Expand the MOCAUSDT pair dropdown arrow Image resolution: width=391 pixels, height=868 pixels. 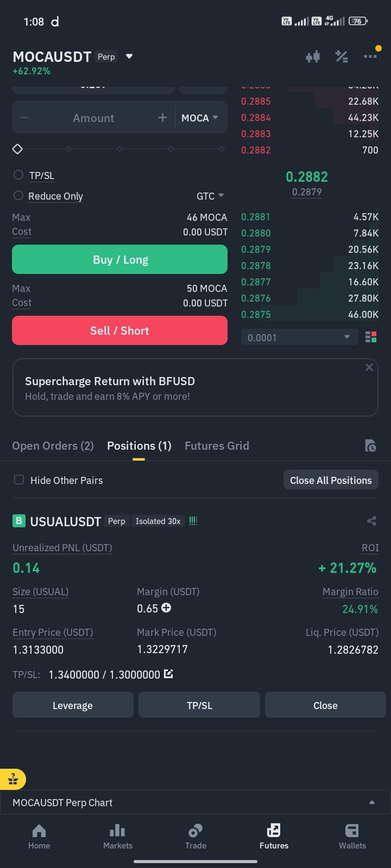129,56
